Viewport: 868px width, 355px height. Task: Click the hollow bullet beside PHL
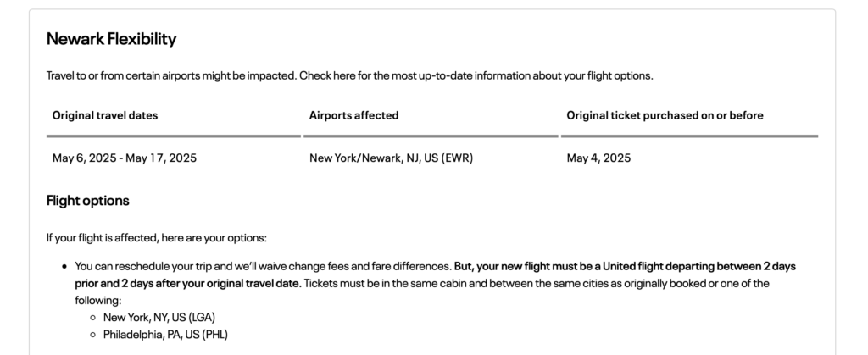coord(93,336)
